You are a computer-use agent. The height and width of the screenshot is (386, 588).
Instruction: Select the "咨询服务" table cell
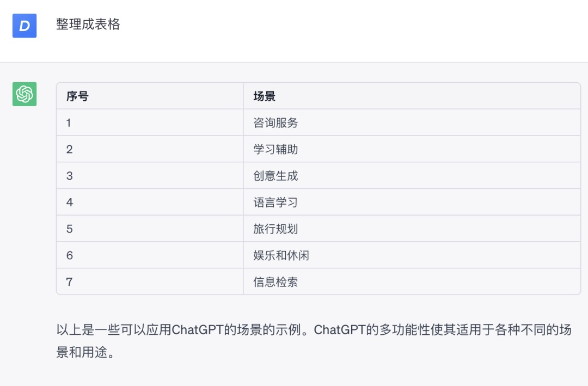coord(276,123)
